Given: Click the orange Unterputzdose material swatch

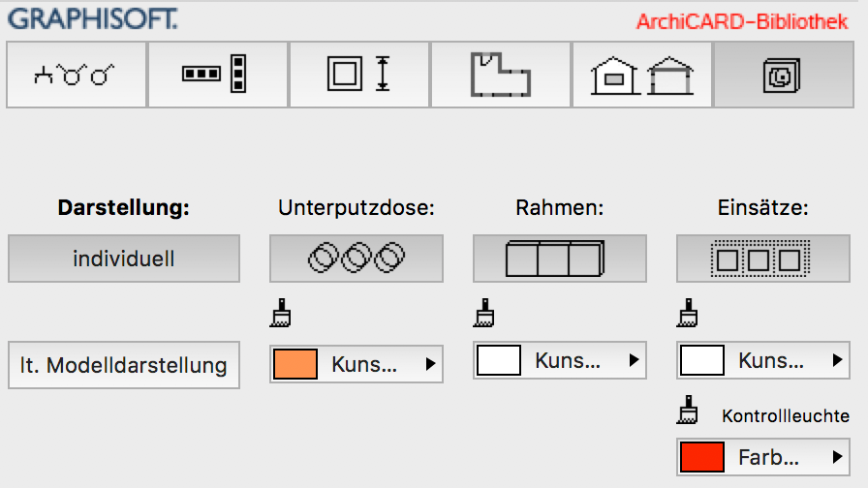Looking at the screenshot, I should click(x=295, y=365).
